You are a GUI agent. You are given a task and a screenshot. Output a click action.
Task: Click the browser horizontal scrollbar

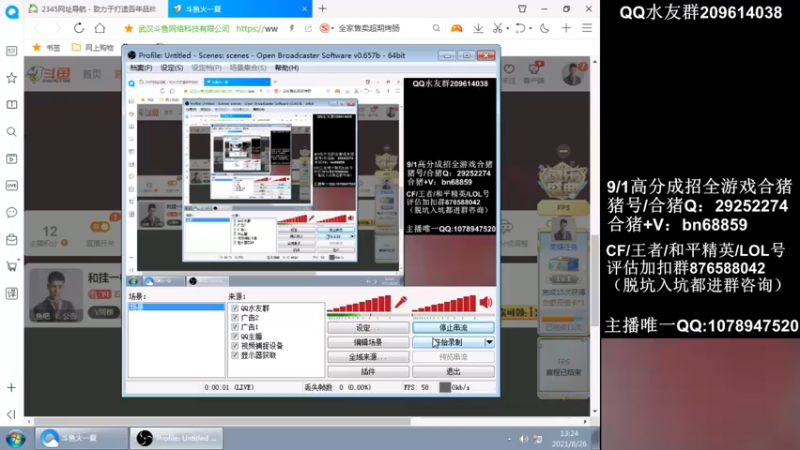(221, 421)
